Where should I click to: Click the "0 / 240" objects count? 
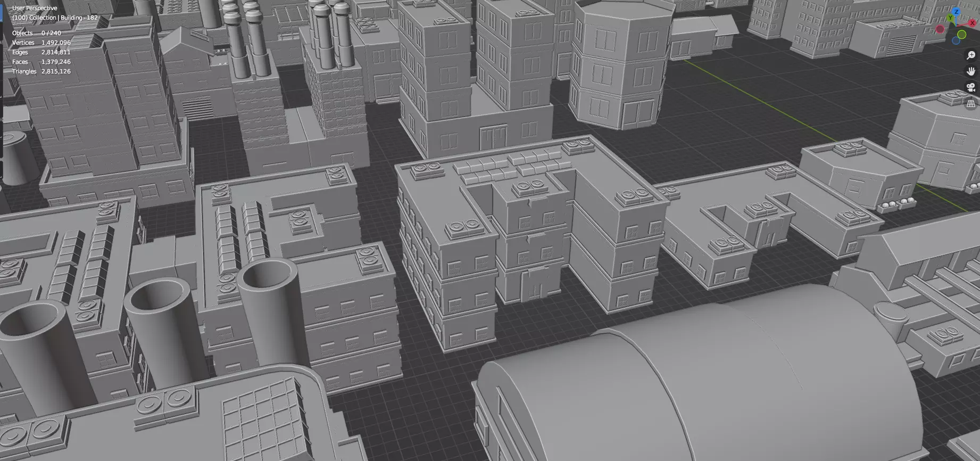(51, 33)
